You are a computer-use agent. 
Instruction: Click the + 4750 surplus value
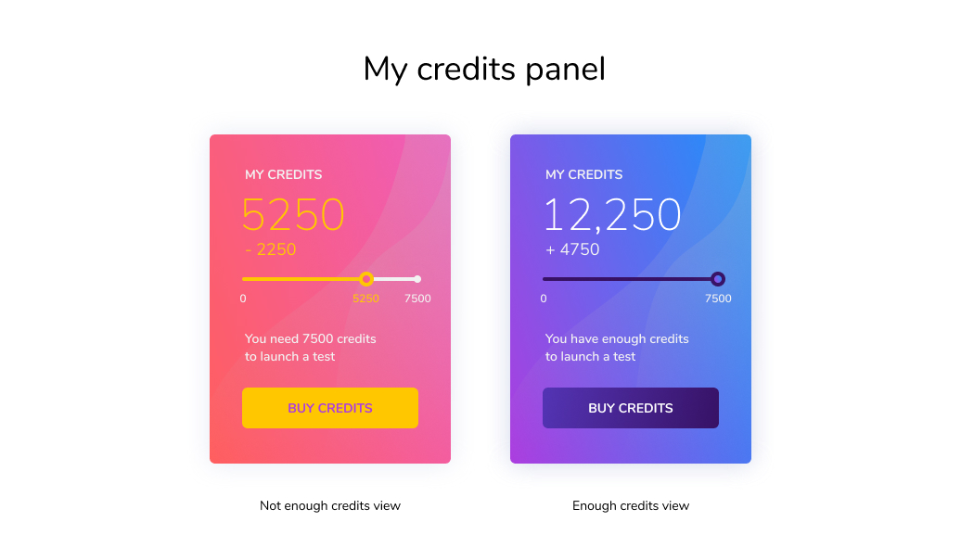(x=572, y=249)
